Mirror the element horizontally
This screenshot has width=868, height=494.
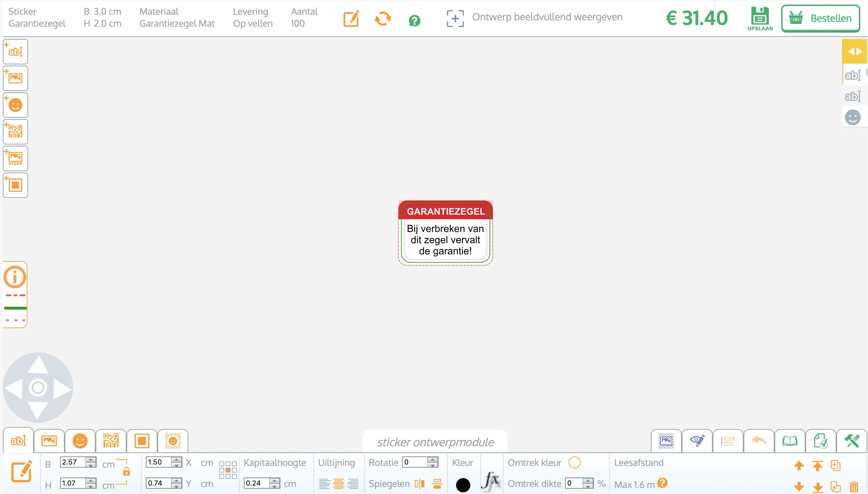420,484
